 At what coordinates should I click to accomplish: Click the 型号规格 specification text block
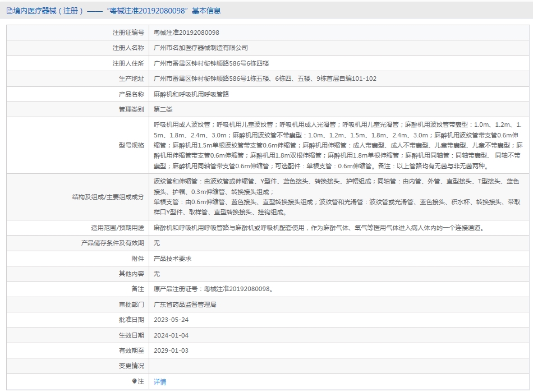(x=337, y=145)
